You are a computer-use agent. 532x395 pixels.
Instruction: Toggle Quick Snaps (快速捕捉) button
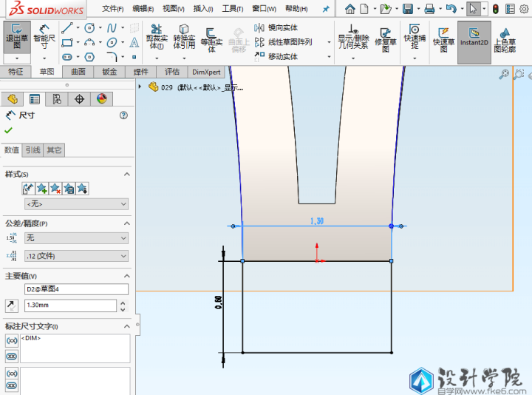coord(414,38)
